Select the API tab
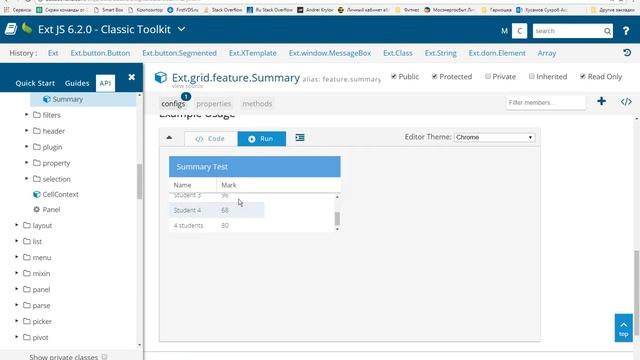The height and width of the screenshot is (360, 640). 105,83
